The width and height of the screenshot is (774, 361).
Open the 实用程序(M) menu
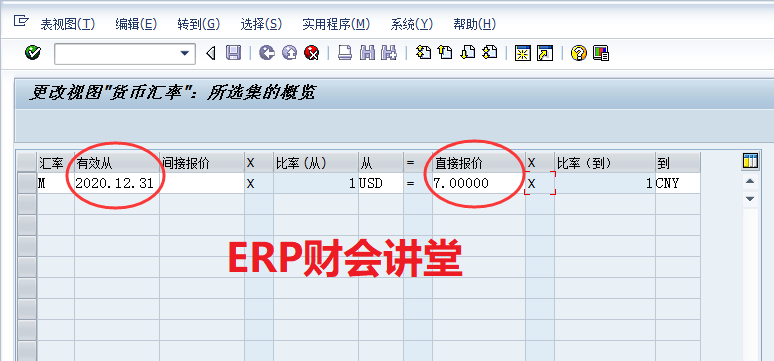point(336,24)
